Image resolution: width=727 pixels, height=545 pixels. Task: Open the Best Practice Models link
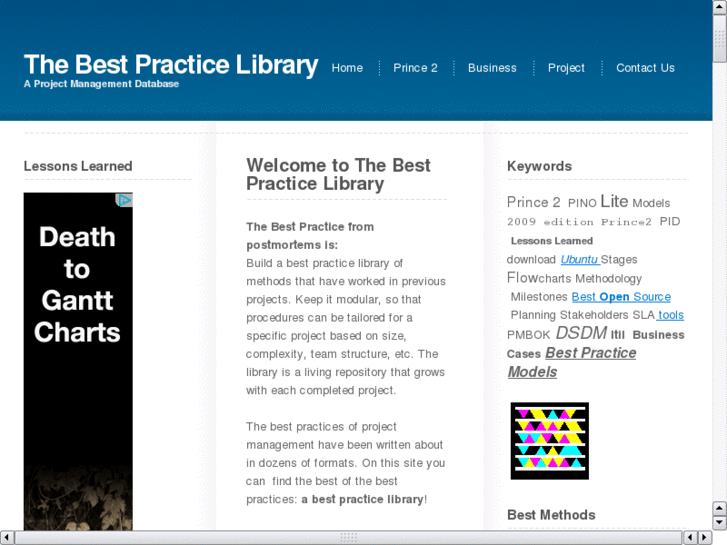[x=571, y=362]
